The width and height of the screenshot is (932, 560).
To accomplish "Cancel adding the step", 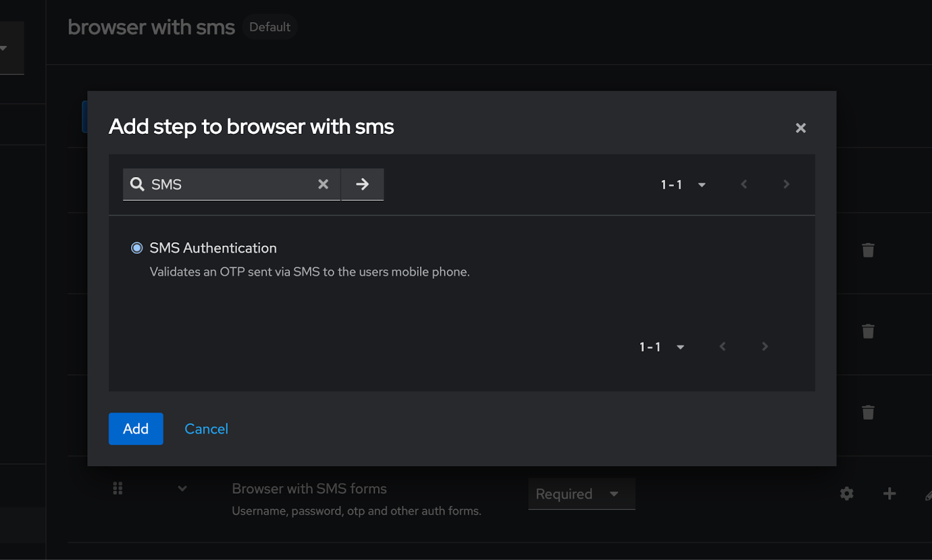I will [206, 428].
